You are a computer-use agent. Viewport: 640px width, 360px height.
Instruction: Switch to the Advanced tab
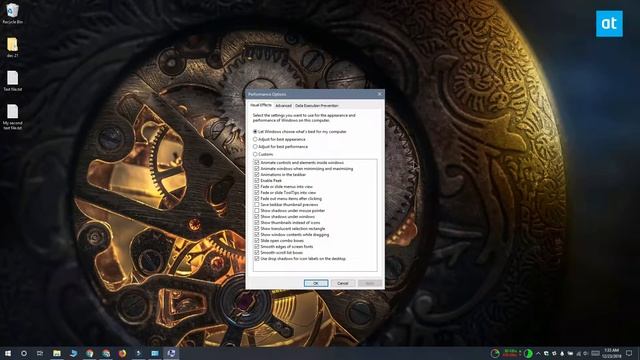(x=283, y=106)
